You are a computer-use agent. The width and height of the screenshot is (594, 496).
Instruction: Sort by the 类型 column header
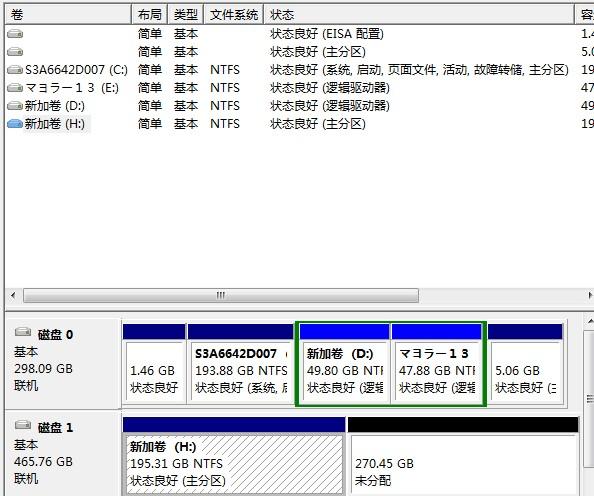(x=186, y=15)
